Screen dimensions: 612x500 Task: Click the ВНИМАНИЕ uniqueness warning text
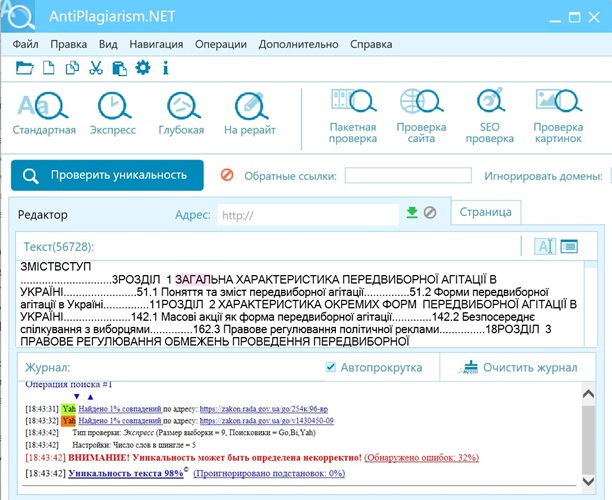[x=215, y=457]
